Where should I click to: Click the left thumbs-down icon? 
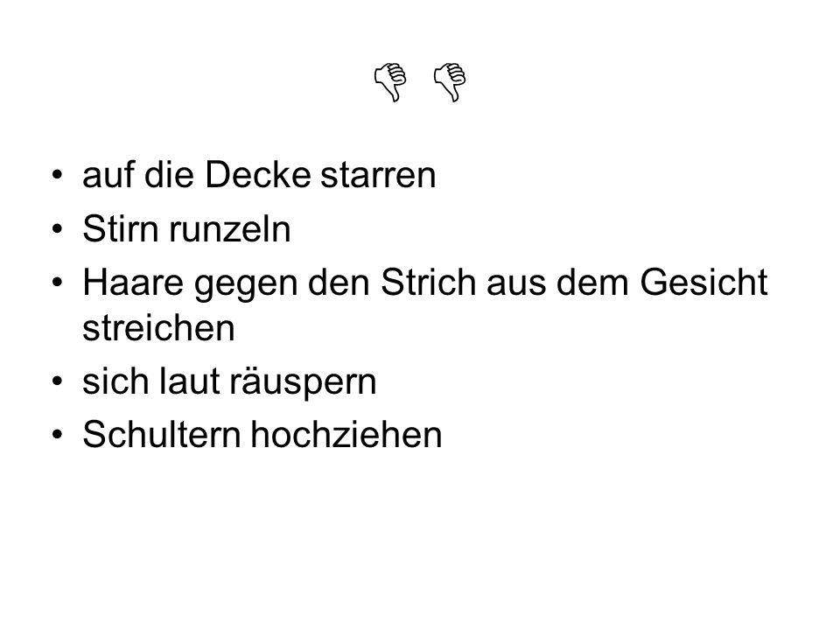390,82
